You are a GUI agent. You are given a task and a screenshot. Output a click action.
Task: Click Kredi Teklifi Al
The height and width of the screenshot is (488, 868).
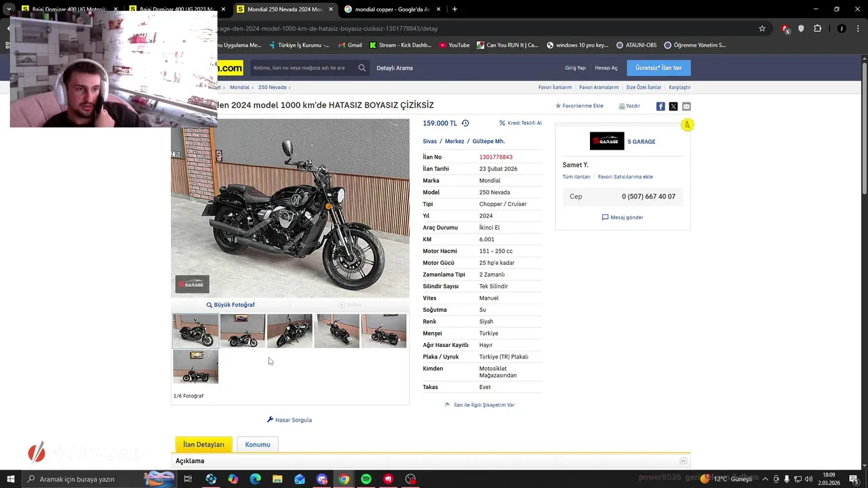pyautogui.click(x=521, y=123)
